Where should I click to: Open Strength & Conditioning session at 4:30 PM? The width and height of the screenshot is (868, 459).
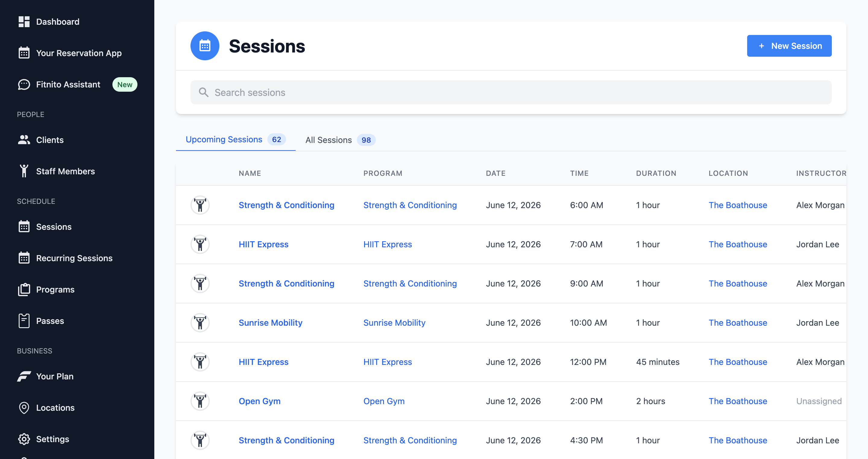tap(286, 440)
